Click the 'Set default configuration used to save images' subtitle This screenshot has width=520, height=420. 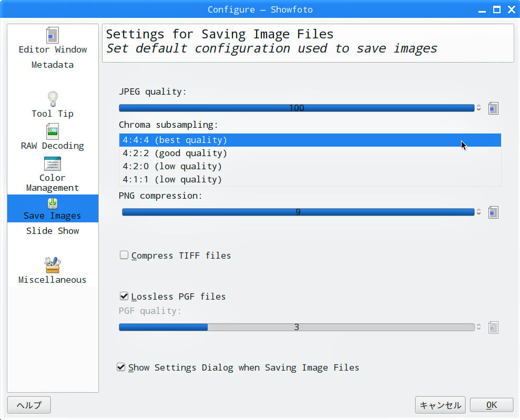click(272, 48)
